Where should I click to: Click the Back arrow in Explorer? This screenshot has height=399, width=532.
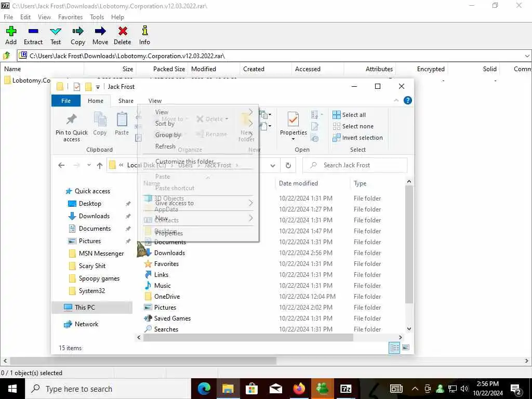(61, 165)
